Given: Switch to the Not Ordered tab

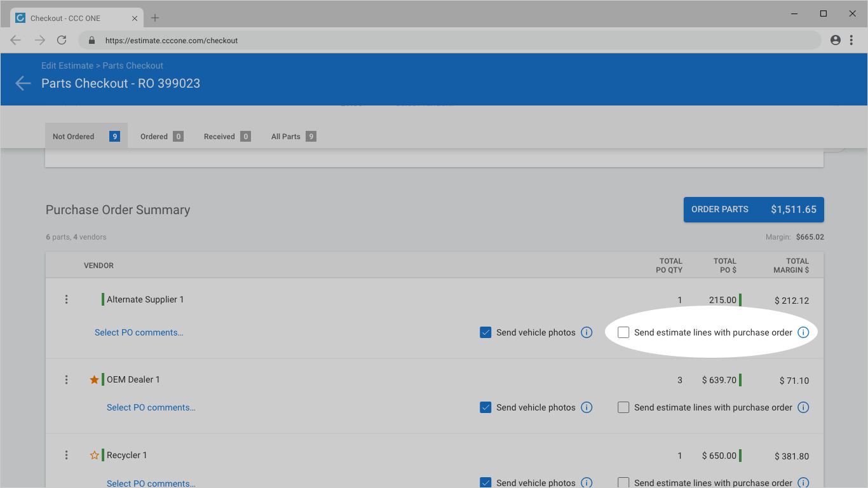Looking at the screenshot, I should 86,136.
